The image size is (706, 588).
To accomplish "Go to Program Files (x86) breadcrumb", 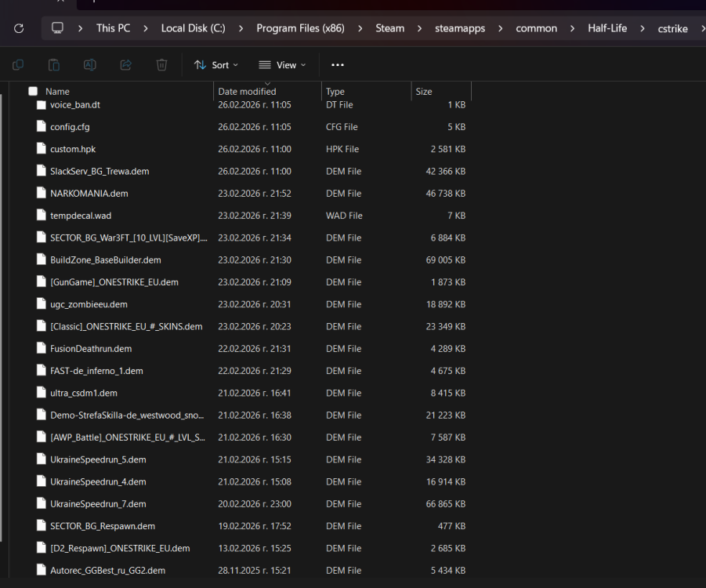I will click(x=300, y=28).
